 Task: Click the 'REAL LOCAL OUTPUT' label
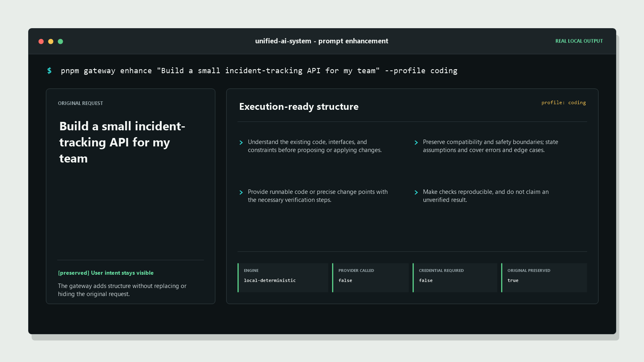[x=579, y=41]
